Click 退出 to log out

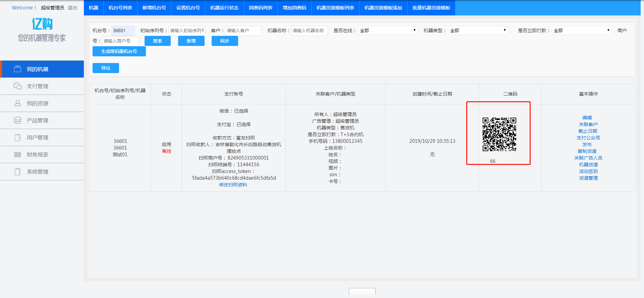72,8
